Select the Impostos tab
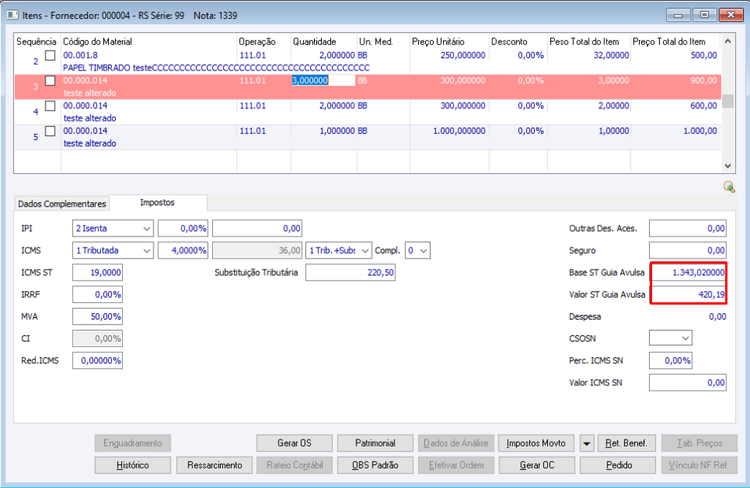The width and height of the screenshot is (750, 488). [157, 203]
